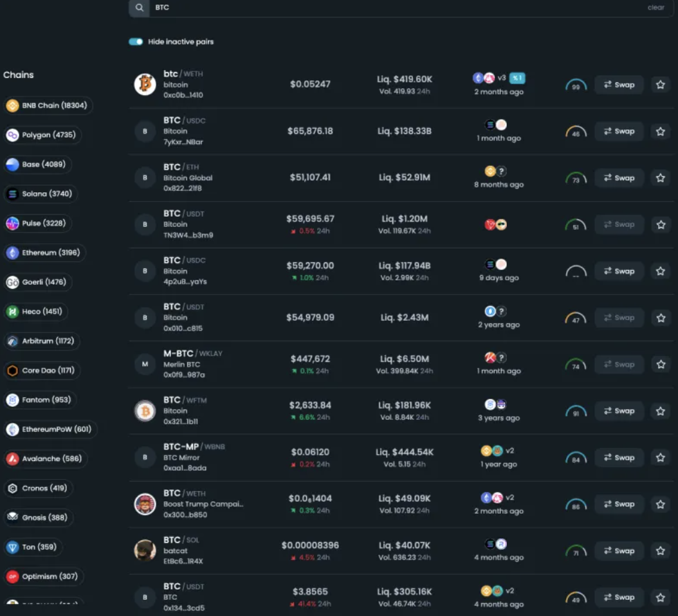
Task: Swap the btc/WETH bitcoin pair
Action: click(x=619, y=85)
